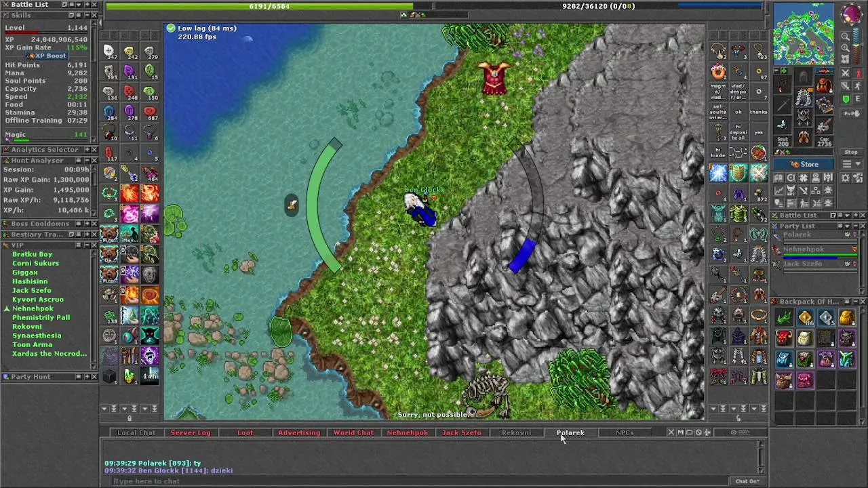This screenshot has width=868, height=488.
Task: Open right Battle List dropdown arrow
Action: tap(847, 216)
